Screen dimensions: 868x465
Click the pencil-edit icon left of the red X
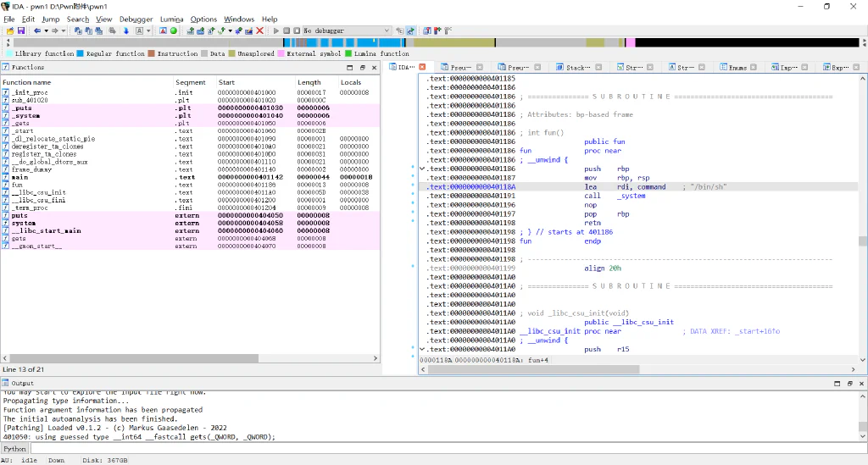[249, 31]
